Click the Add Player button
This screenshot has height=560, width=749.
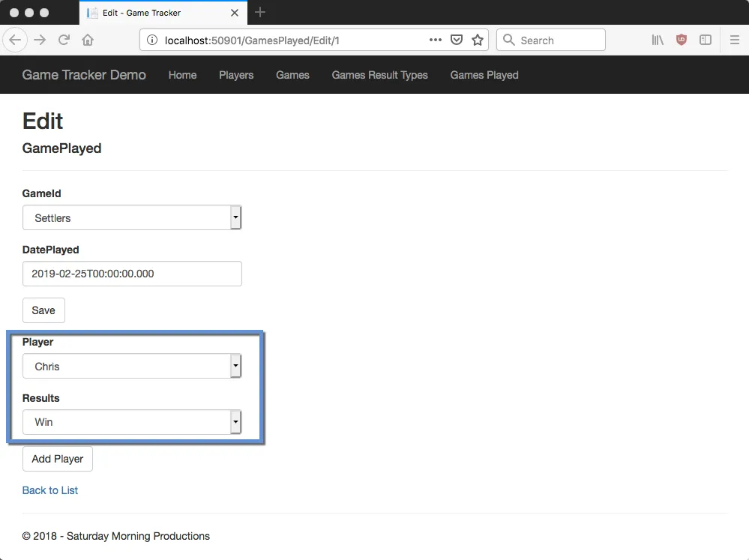pos(57,460)
